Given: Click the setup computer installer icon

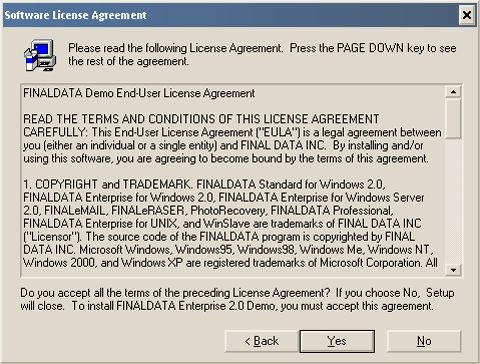Looking at the screenshot, I should tap(40, 55).
